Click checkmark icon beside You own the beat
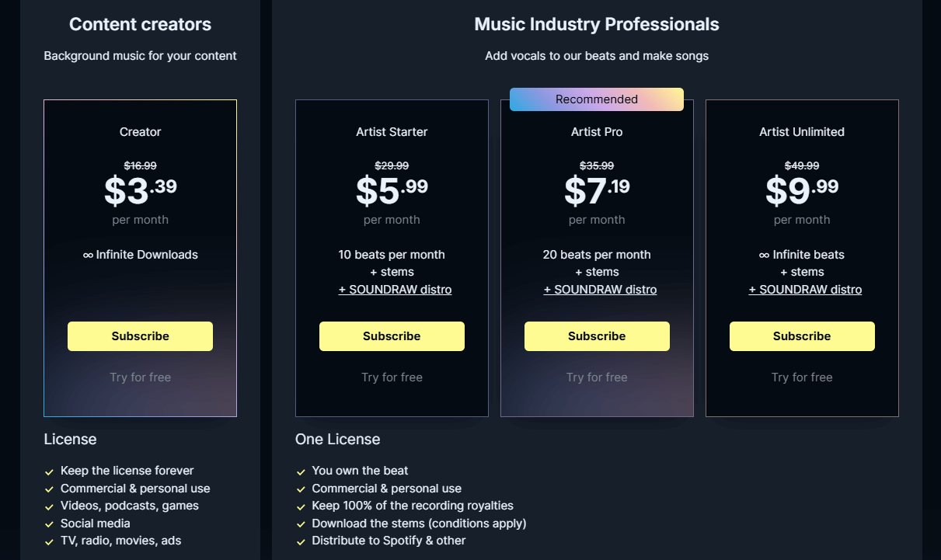Image resolution: width=941 pixels, height=560 pixels. [301, 471]
